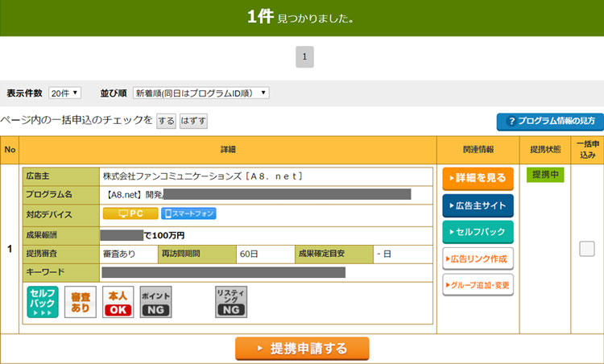Viewport: 604px width, 364px height.
Task: Click the する check-all button
Action: [x=166, y=121]
